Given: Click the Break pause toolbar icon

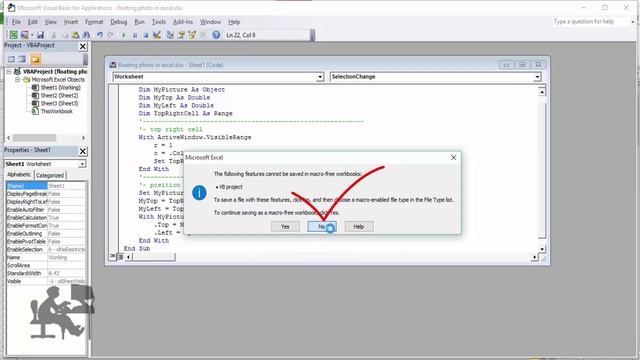Looking at the screenshot, I should [135, 35].
